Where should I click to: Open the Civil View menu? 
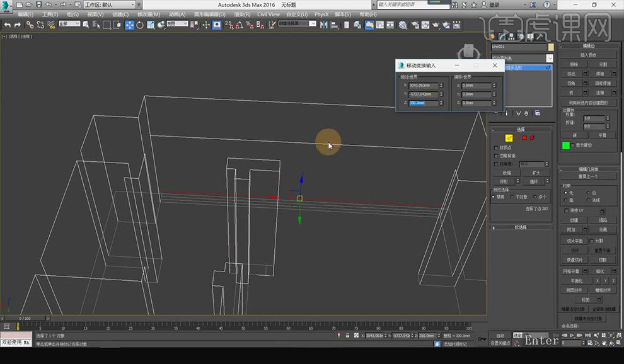point(269,14)
